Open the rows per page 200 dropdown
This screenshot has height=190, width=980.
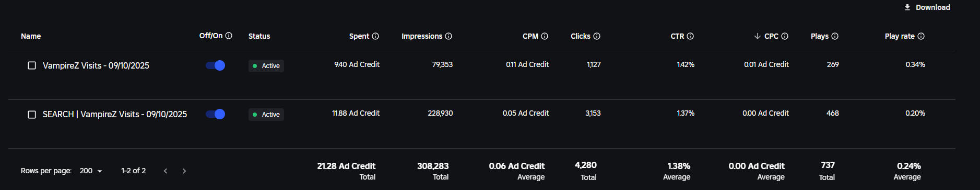click(x=91, y=171)
